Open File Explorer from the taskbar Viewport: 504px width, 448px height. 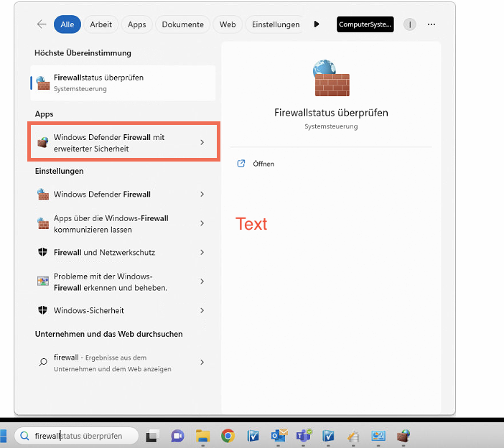click(202, 436)
